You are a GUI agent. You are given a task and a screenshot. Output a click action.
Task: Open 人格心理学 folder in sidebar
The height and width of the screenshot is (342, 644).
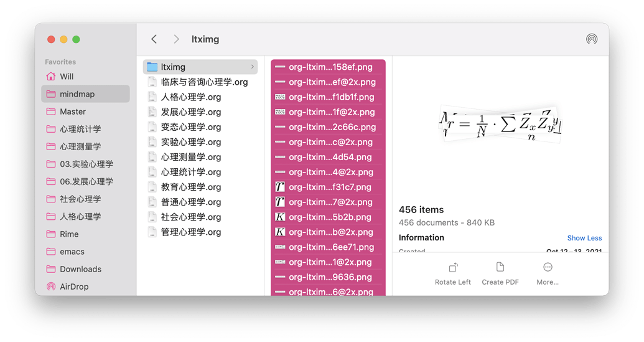click(x=85, y=216)
